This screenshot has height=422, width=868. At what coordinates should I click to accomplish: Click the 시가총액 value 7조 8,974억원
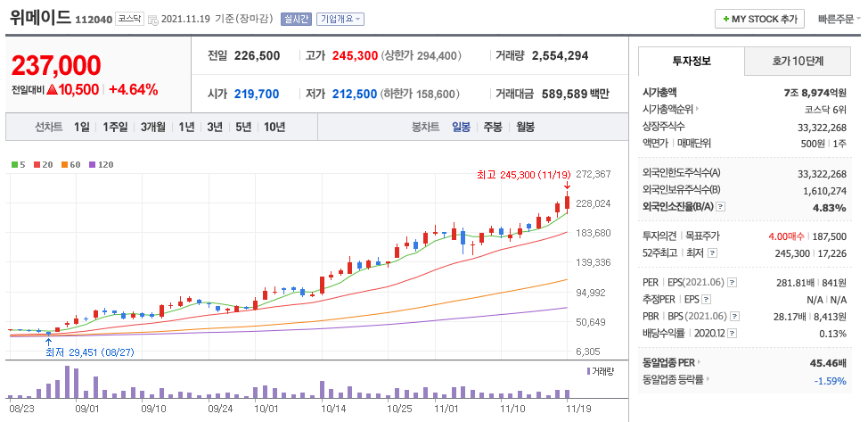pyautogui.click(x=815, y=93)
